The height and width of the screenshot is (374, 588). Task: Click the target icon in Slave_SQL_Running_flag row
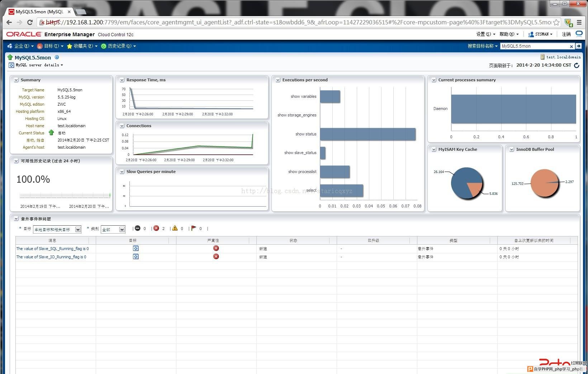[136, 248]
